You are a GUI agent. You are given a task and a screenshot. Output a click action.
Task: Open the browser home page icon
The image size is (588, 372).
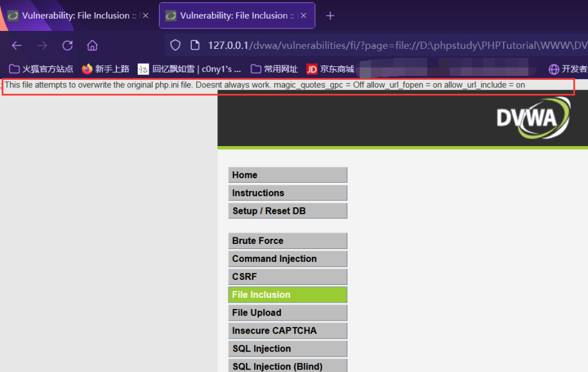click(x=92, y=46)
